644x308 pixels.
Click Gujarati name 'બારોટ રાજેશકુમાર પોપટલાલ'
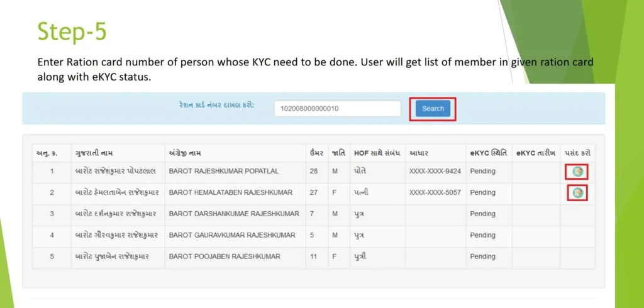[x=116, y=171]
